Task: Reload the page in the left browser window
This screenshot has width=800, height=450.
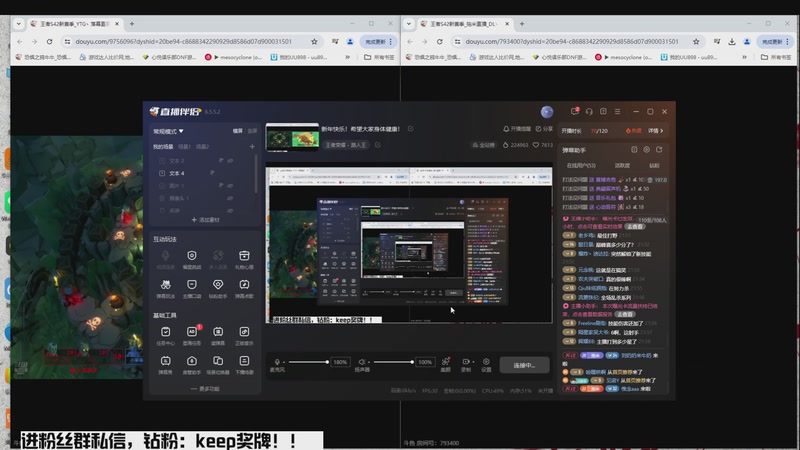Action: tap(49, 41)
